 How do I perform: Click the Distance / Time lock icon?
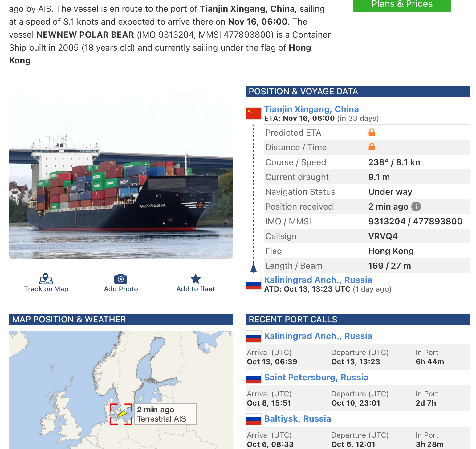pos(372,147)
